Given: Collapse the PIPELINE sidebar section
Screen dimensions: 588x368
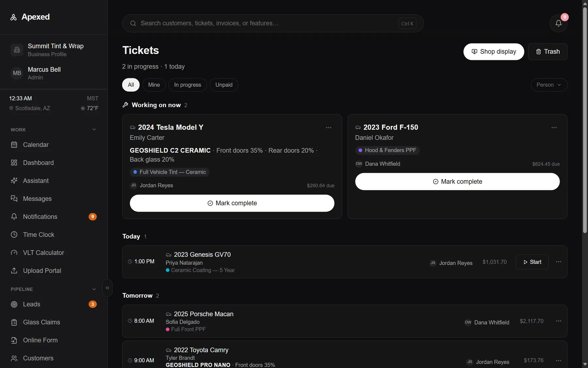Looking at the screenshot, I should click(x=94, y=289).
